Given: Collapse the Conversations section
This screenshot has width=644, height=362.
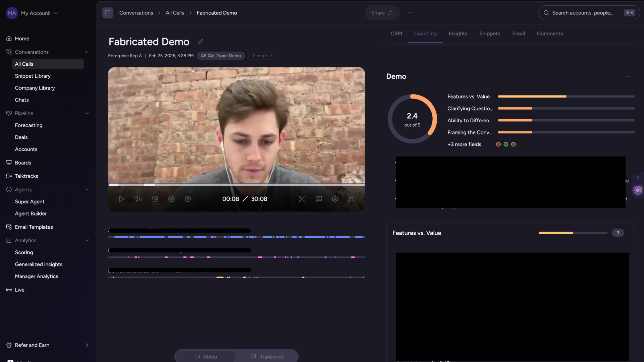Looking at the screenshot, I should pos(87,52).
